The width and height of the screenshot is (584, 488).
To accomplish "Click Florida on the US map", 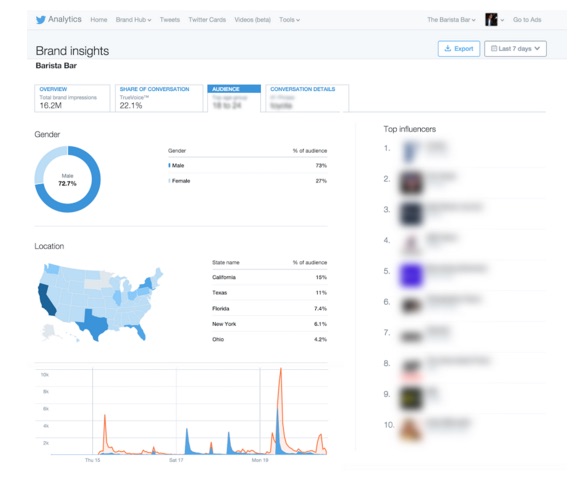I will pos(140,331).
